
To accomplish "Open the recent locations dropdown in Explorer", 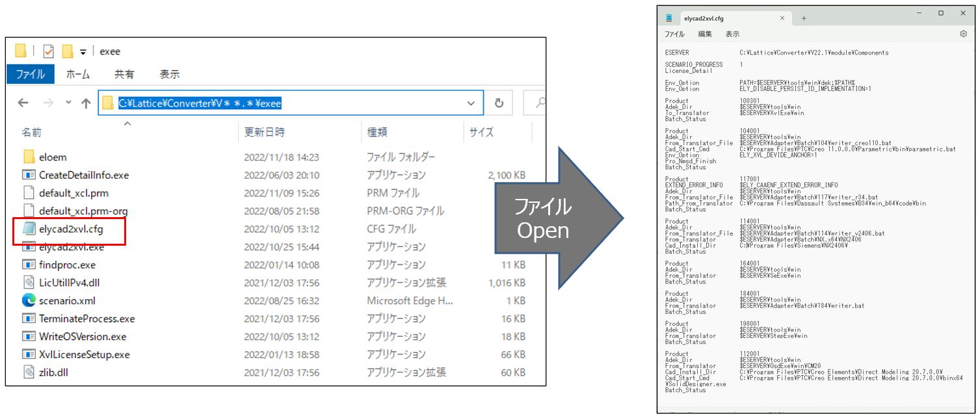I will pos(68,103).
